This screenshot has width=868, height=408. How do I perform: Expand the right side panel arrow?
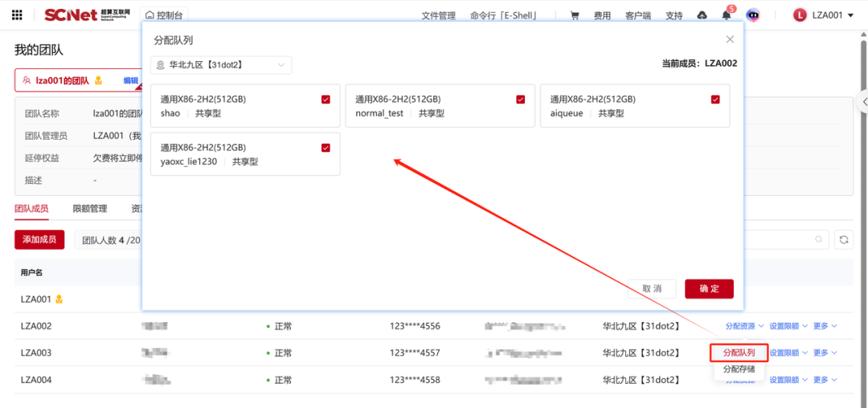(863, 102)
